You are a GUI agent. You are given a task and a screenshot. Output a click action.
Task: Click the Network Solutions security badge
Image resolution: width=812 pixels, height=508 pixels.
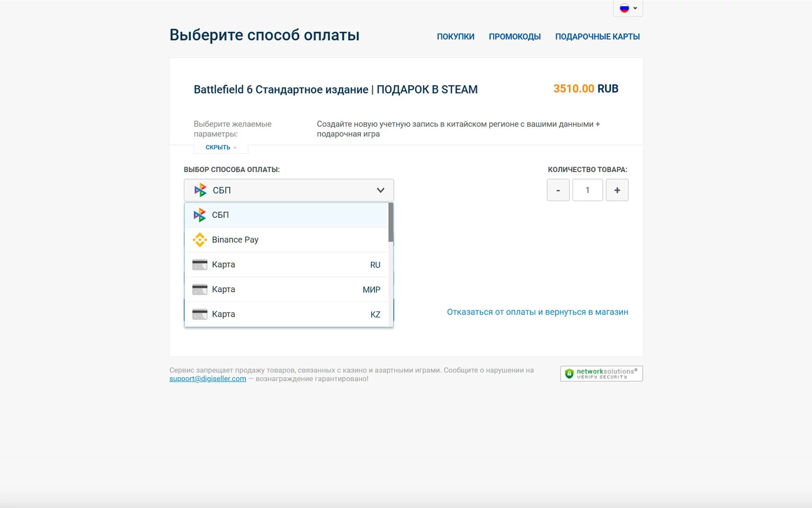(x=601, y=373)
